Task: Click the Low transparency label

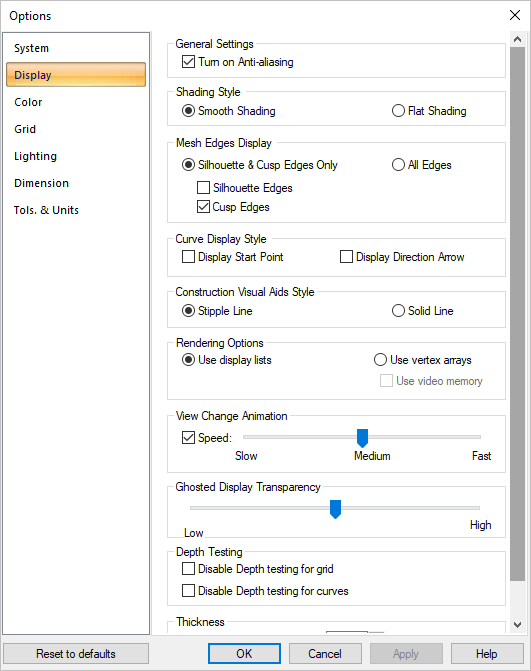Action: click(x=193, y=533)
